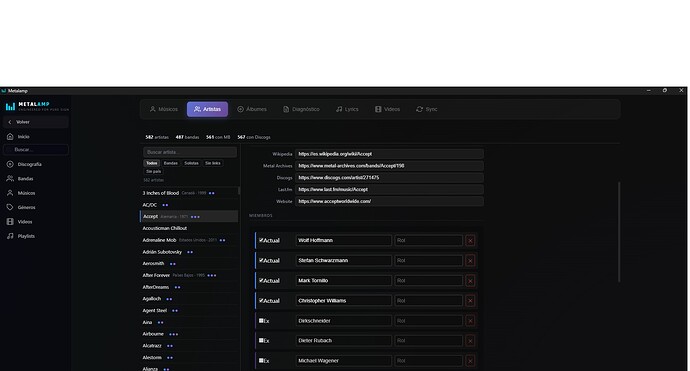Click the detail panel vertical scrollbar
Screen dimensions: 690x371
(x=619, y=232)
